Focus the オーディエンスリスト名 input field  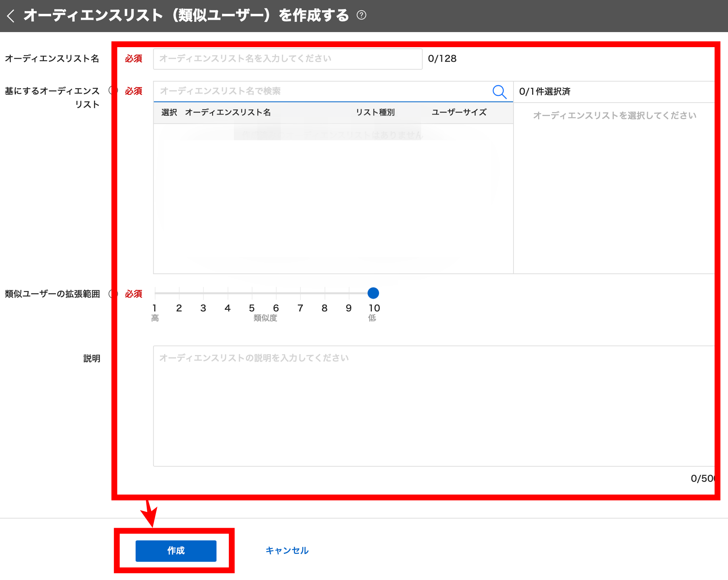pos(287,59)
